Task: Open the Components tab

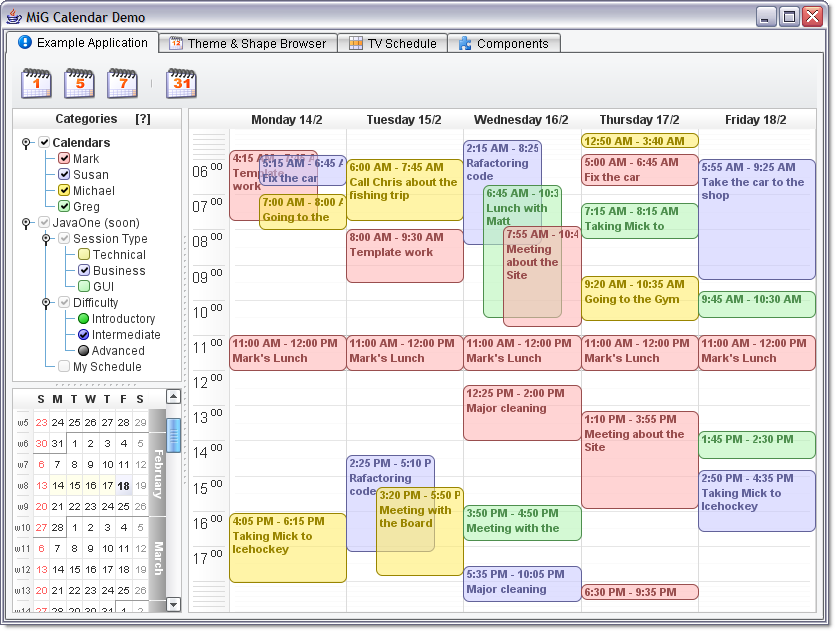Action: (x=504, y=43)
